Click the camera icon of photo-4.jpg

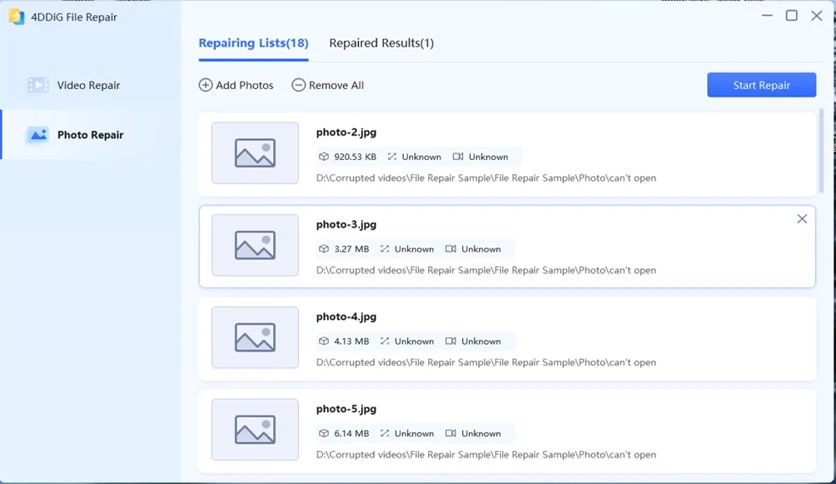[x=451, y=341]
